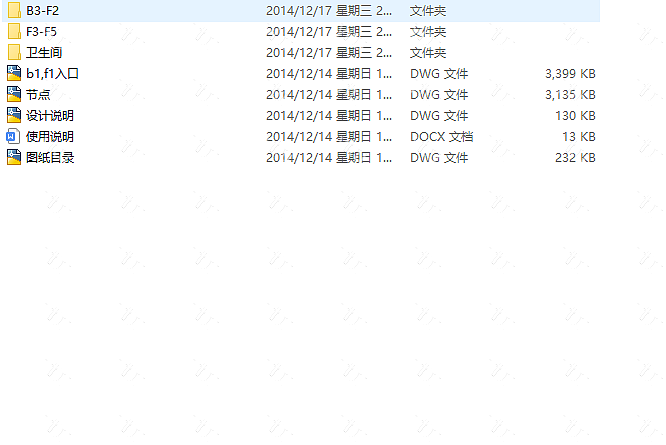Click the file name F3-F5
The height and width of the screenshot is (445, 666).
click(41, 32)
